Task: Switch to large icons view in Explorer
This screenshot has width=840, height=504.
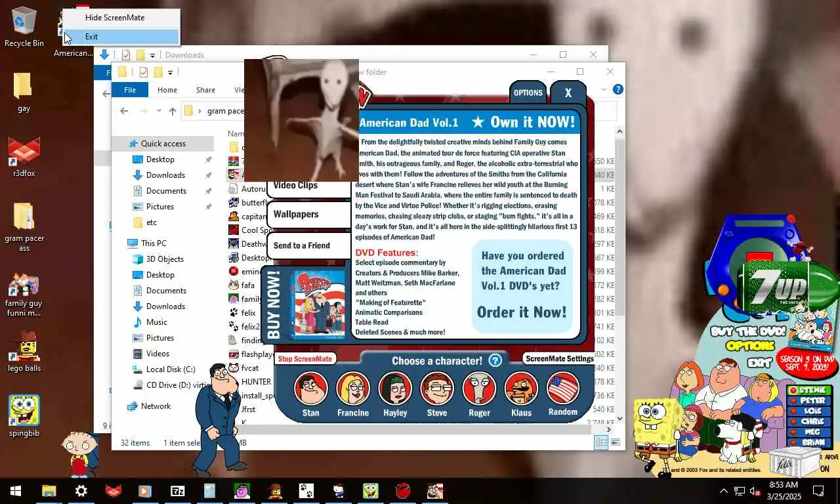Action: 617,443
